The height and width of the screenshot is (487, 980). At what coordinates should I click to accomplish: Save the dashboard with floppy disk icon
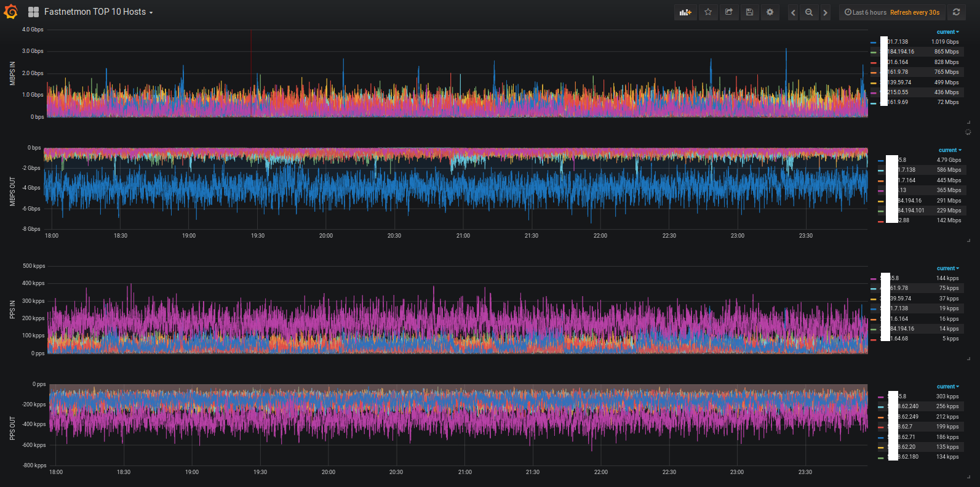[749, 12]
